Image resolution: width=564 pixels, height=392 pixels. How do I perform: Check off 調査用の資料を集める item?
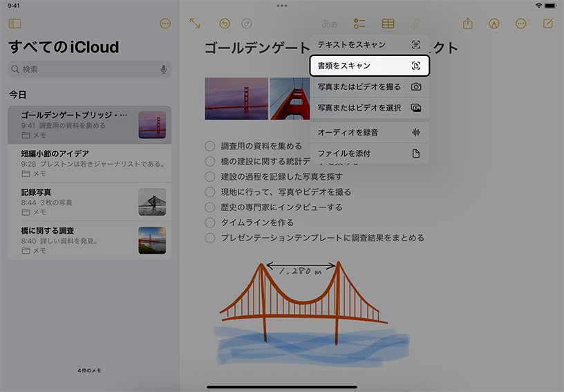coord(210,146)
